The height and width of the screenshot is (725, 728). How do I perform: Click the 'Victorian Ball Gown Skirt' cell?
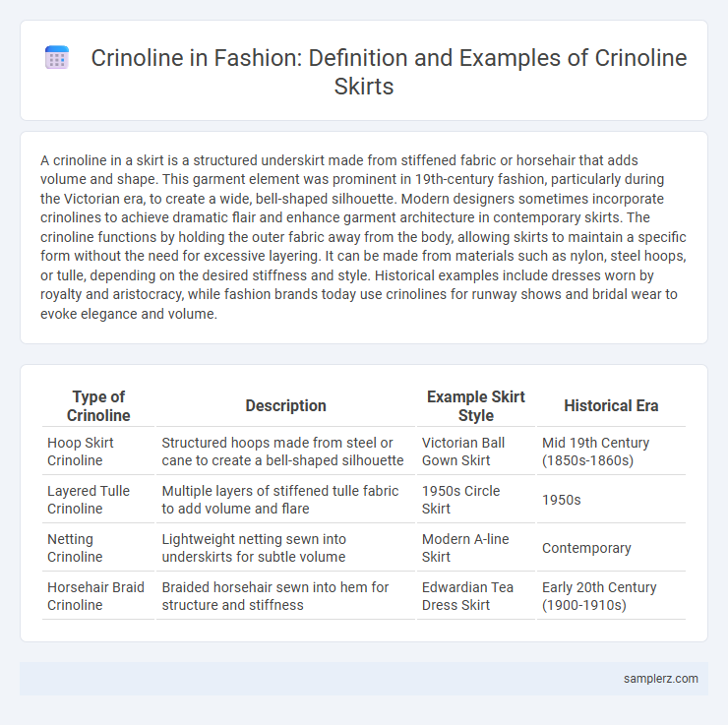pos(476,452)
